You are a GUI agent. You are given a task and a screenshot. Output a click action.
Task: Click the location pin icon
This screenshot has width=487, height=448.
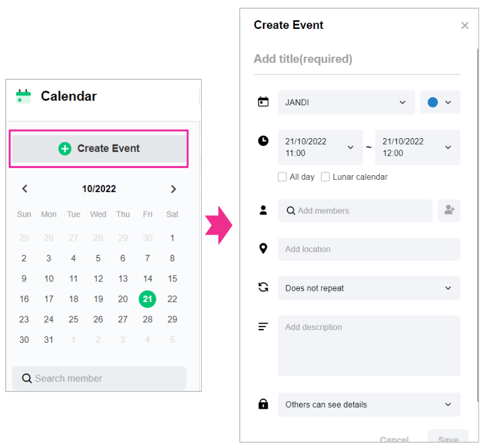(263, 249)
